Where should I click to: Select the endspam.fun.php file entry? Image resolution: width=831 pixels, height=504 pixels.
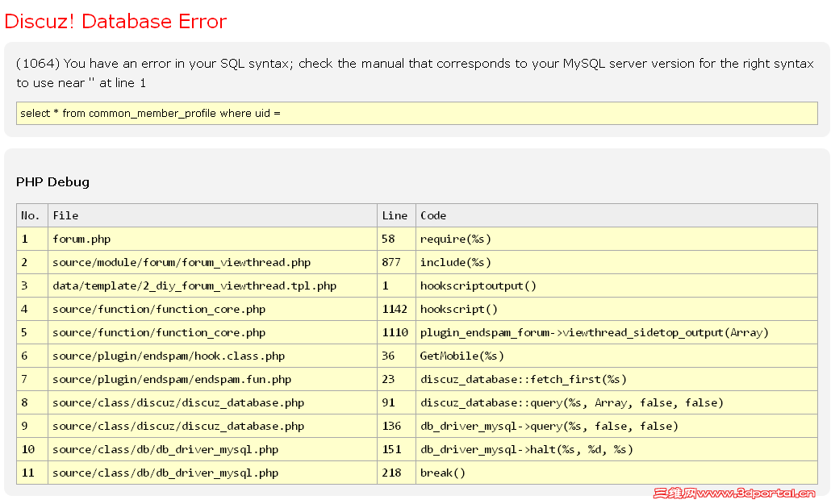[172, 379]
